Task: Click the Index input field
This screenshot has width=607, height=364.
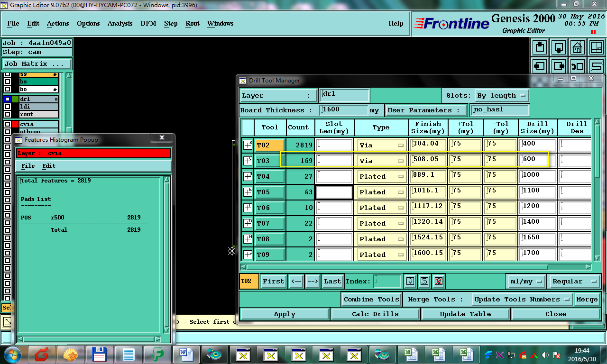Action: coord(387,281)
